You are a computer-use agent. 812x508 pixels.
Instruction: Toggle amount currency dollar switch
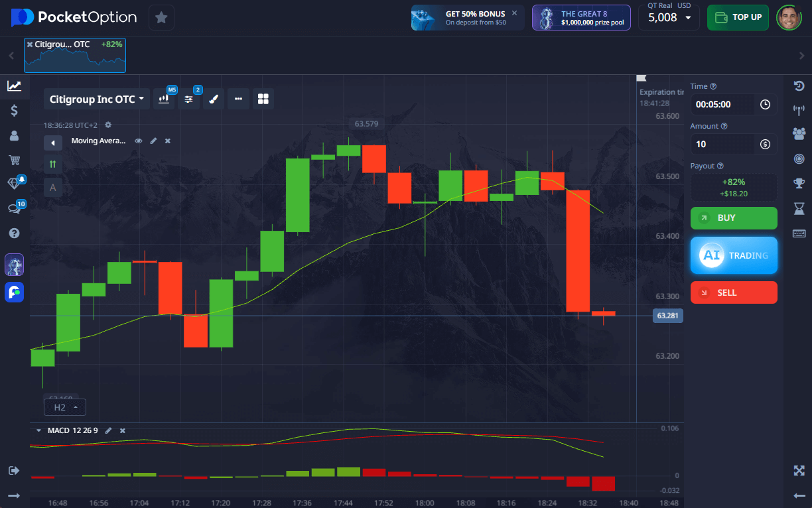[x=765, y=144]
